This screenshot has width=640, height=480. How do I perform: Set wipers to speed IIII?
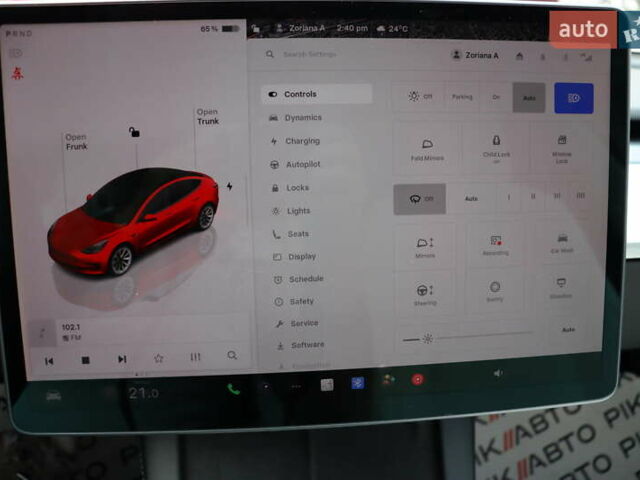(580, 196)
